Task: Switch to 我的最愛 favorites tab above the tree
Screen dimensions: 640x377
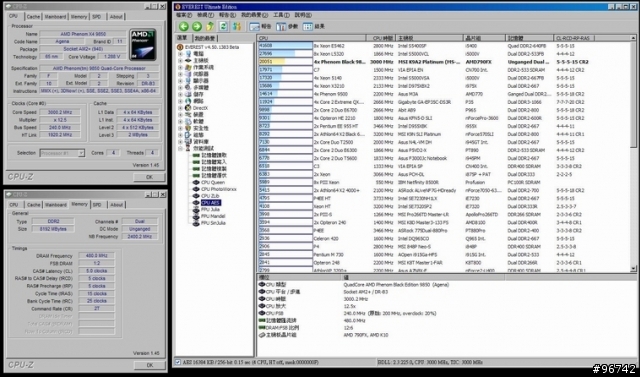Action: coord(204,38)
